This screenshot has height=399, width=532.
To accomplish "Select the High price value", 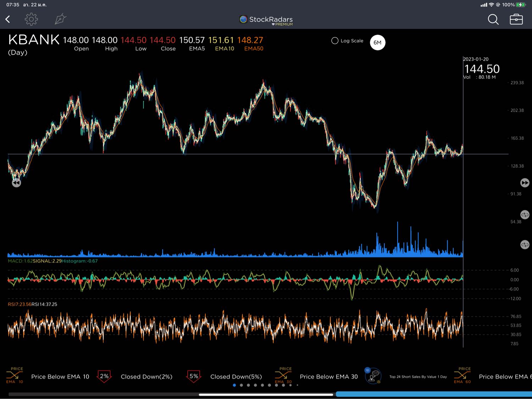I will pyautogui.click(x=105, y=40).
